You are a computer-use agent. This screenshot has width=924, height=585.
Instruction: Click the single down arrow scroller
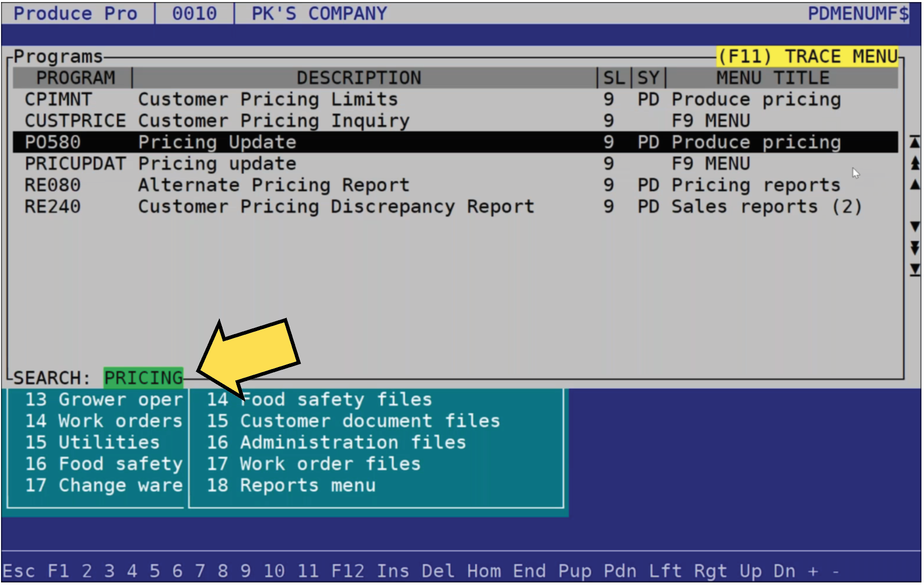coord(915,227)
